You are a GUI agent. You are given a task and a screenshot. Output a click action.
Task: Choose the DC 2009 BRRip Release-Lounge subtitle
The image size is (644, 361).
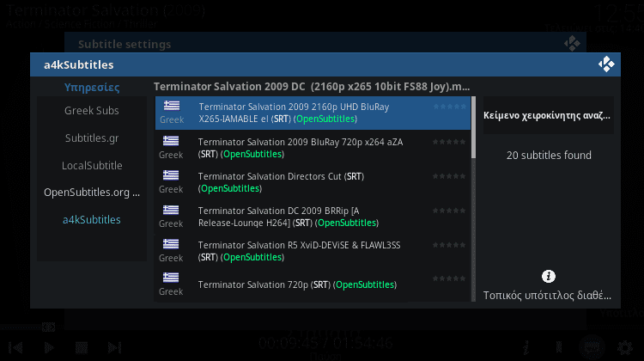[313, 217]
